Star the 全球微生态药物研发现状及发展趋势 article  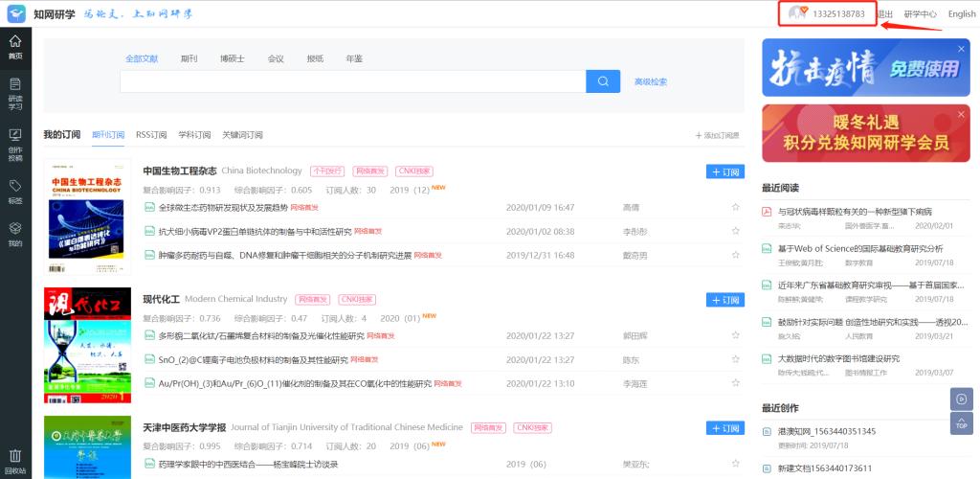[735, 207]
